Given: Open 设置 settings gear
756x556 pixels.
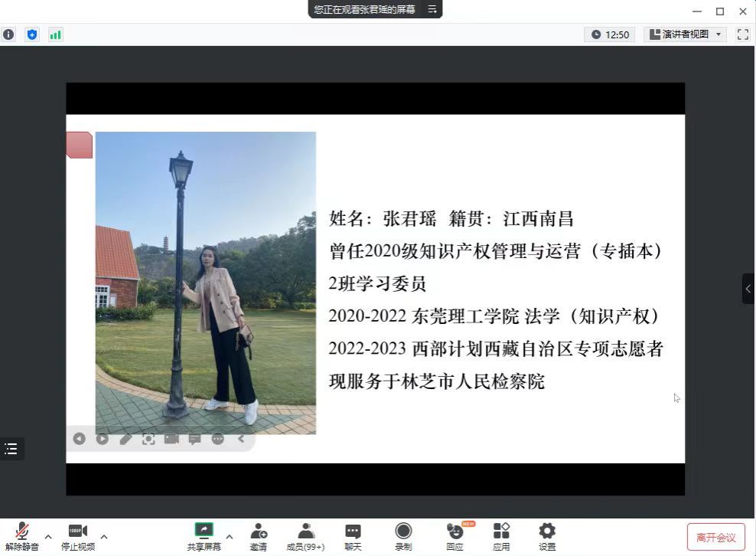Looking at the screenshot, I should pyautogui.click(x=547, y=536).
